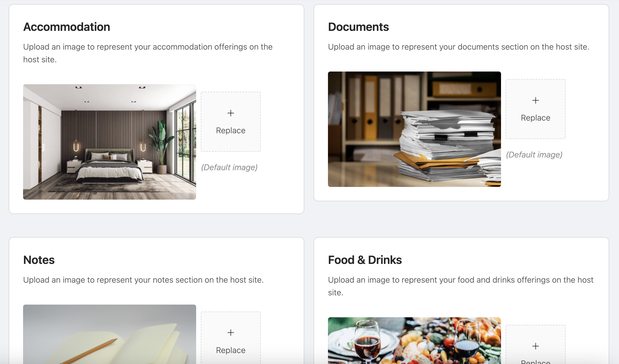Click the plus icon in Documents' upload box
Screen dimensions: 619x364
coord(535,100)
